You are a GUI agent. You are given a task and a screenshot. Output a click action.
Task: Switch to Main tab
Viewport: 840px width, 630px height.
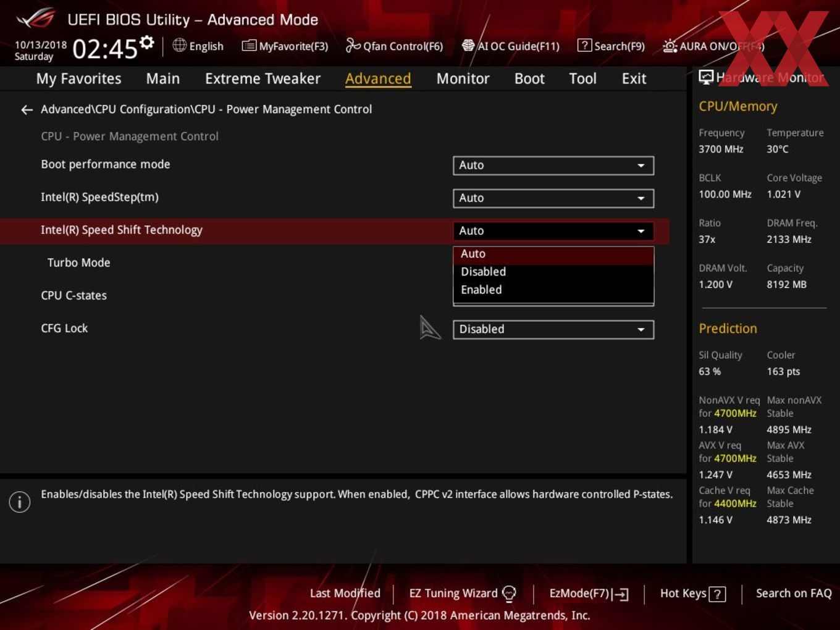163,78
